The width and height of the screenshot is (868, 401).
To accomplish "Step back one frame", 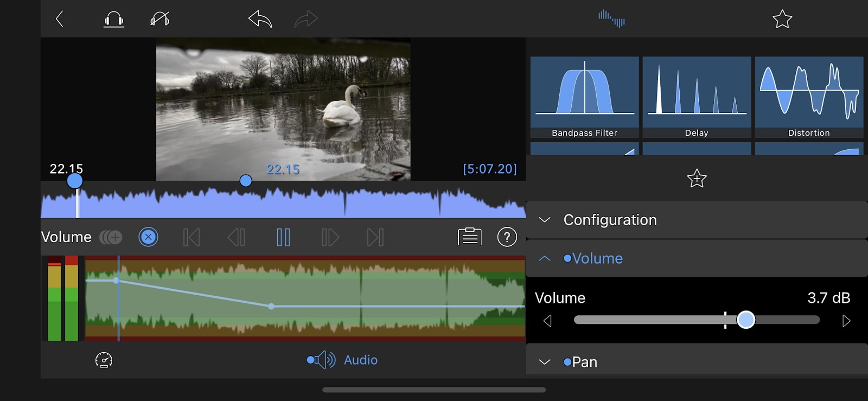I will (x=237, y=237).
